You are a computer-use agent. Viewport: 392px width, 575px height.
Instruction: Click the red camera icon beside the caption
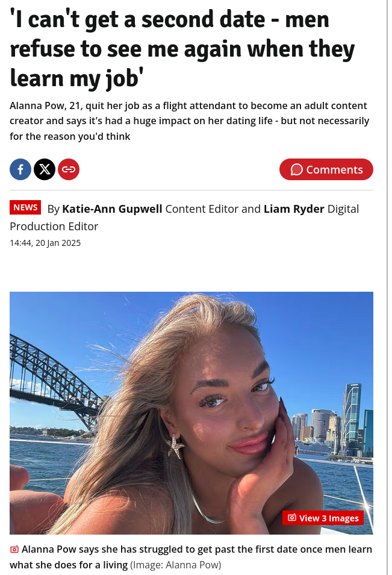[x=14, y=549]
